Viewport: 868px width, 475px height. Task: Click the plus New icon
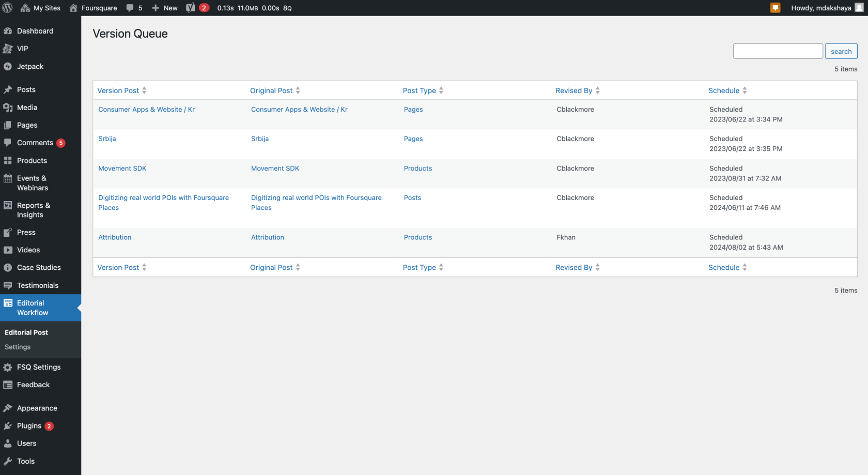click(x=156, y=8)
